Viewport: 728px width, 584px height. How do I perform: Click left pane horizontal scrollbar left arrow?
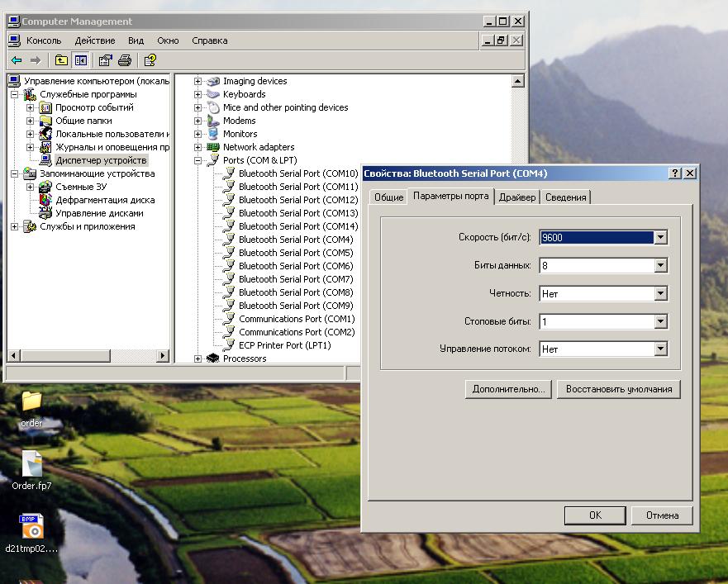14,355
